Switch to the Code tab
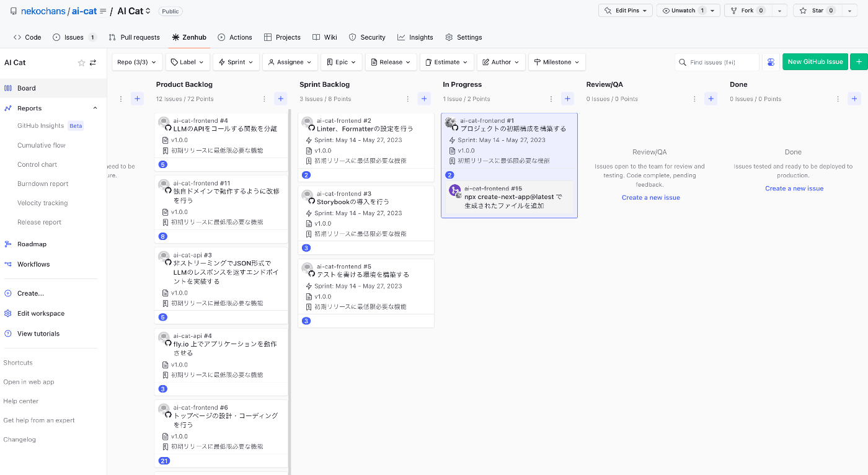This screenshot has width=868, height=475. point(27,37)
